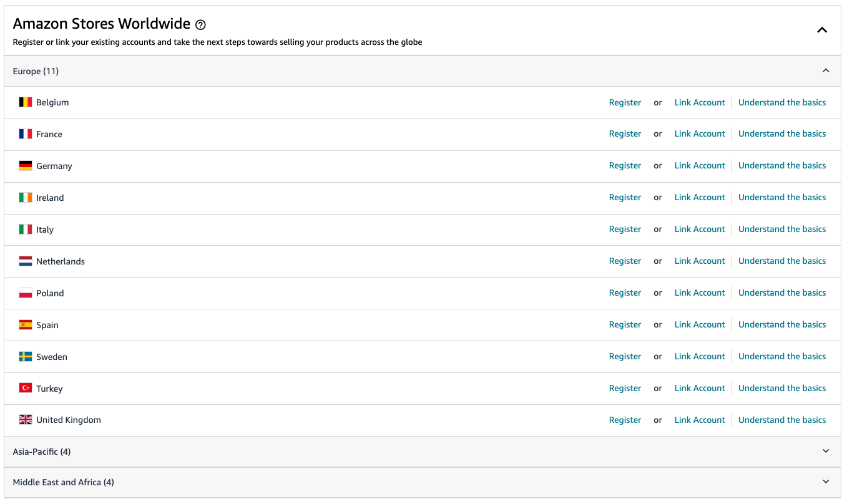Register for the Netherlands store

point(625,261)
